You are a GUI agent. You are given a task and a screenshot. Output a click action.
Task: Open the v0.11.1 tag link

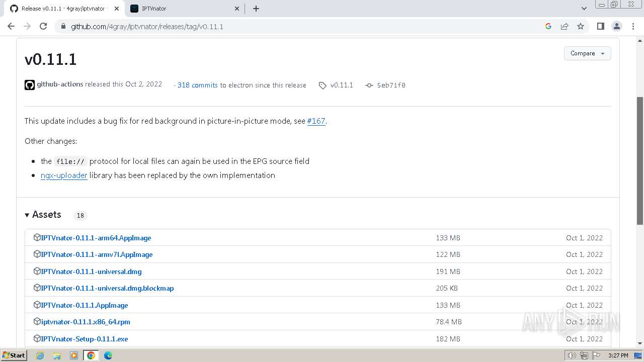(x=342, y=85)
